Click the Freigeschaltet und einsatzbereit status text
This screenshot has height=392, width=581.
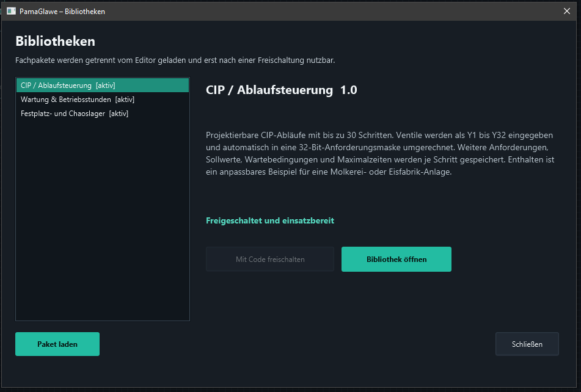pyautogui.click(x=270, y=220)
